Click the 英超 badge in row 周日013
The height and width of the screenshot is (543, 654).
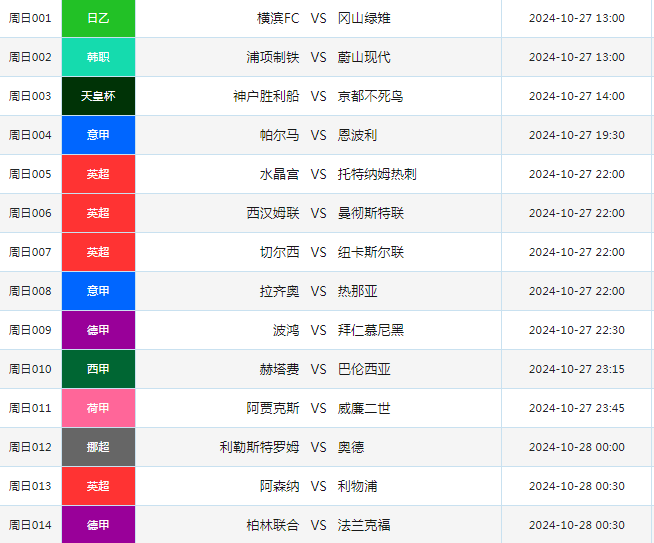[x=98, y=486]
